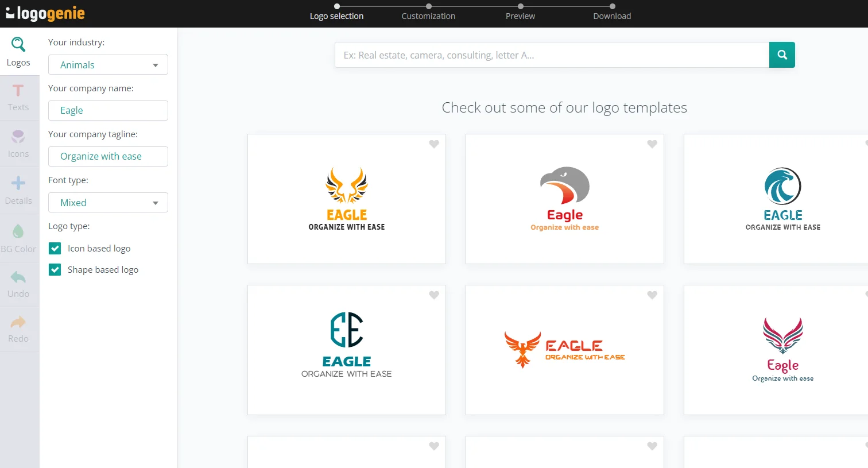Image resolution: width=868 pixels, height=468 pixels.
Task: Open the Details tool in sidebar
Action: pyautogui.click(x=18, y=191)
